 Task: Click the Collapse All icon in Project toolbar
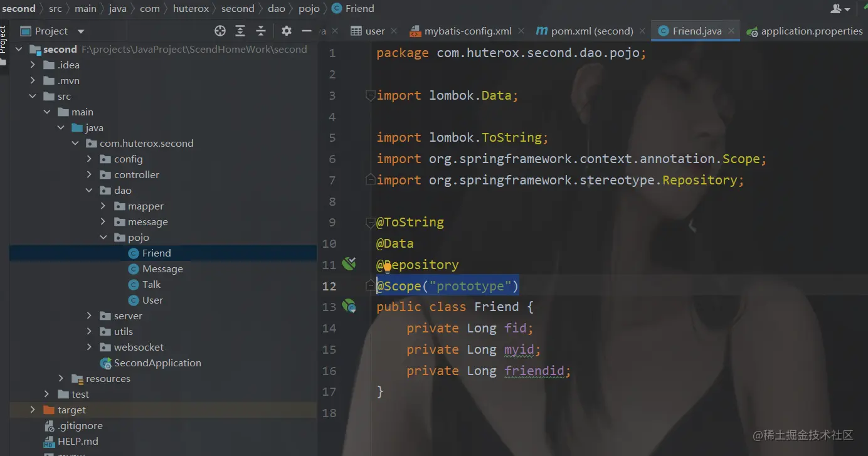pyautogui.click(x=261, y=31)
